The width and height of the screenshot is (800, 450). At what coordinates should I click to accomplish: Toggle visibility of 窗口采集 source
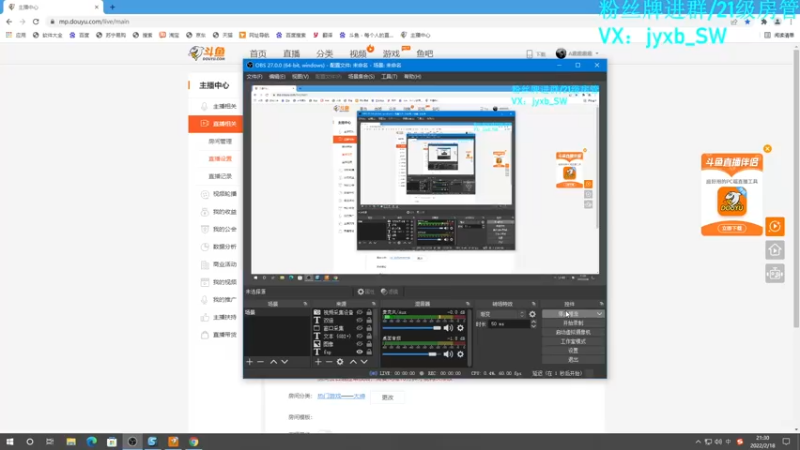pos(360,328)
